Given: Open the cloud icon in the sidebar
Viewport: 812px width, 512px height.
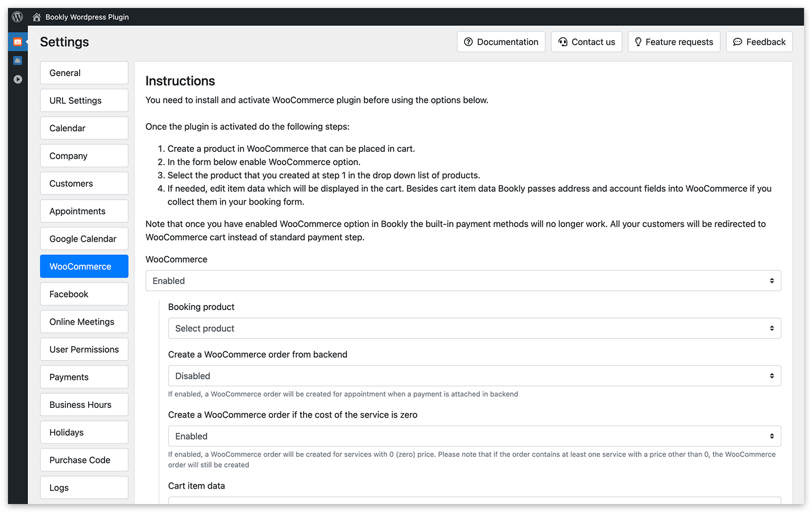Looking at the screenshot, I should tap(18, 60).
